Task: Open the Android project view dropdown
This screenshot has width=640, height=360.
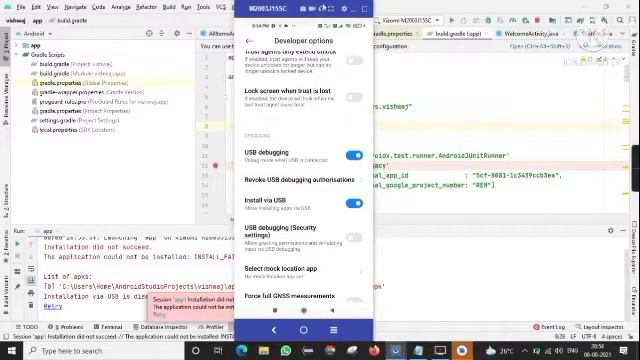Action: pos(34,33)
